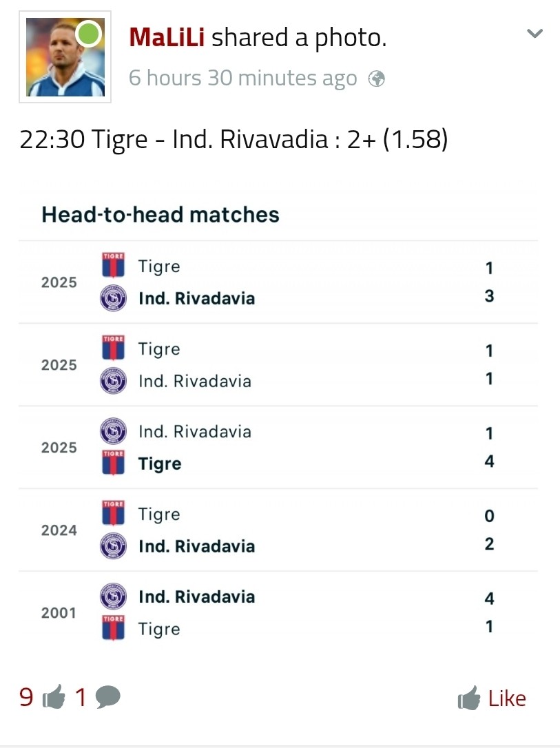Click Ind. Rivadavia crest in 2024 match
This screenshot has width=560, height=748.
click(x=113, y=546)
